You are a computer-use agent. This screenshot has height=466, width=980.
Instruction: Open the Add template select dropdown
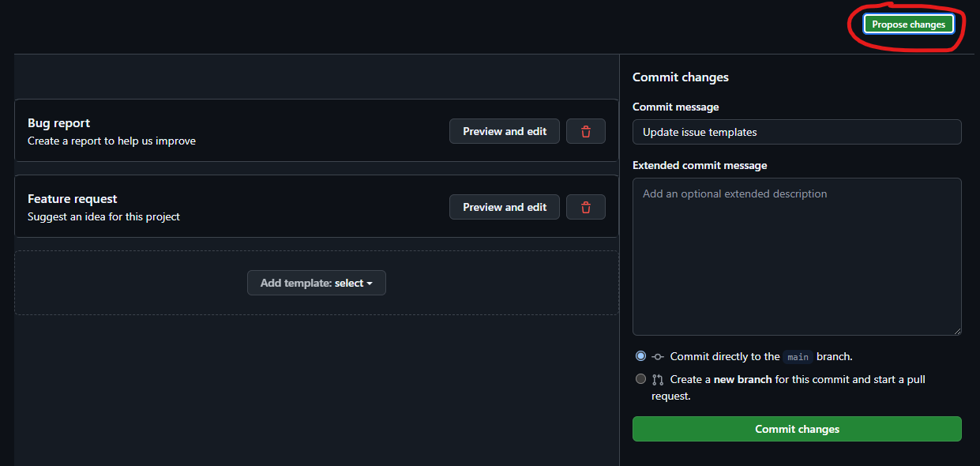316,283
